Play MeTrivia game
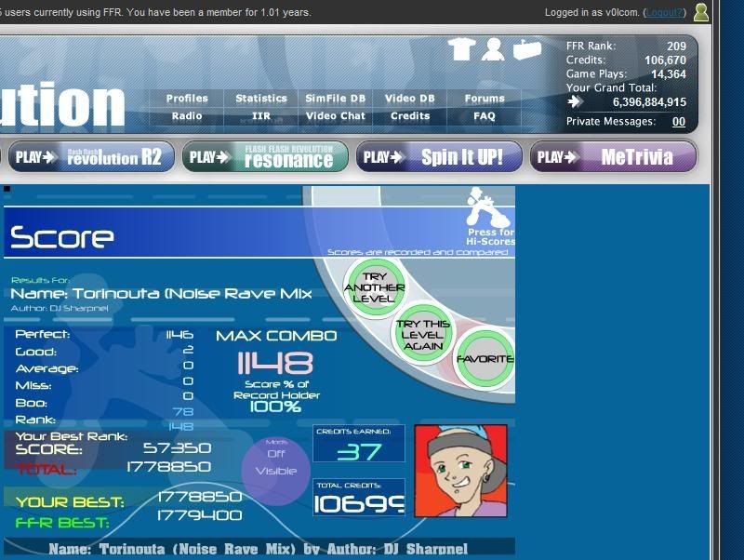This screenshot has width=744, height=560. [613, 156]
